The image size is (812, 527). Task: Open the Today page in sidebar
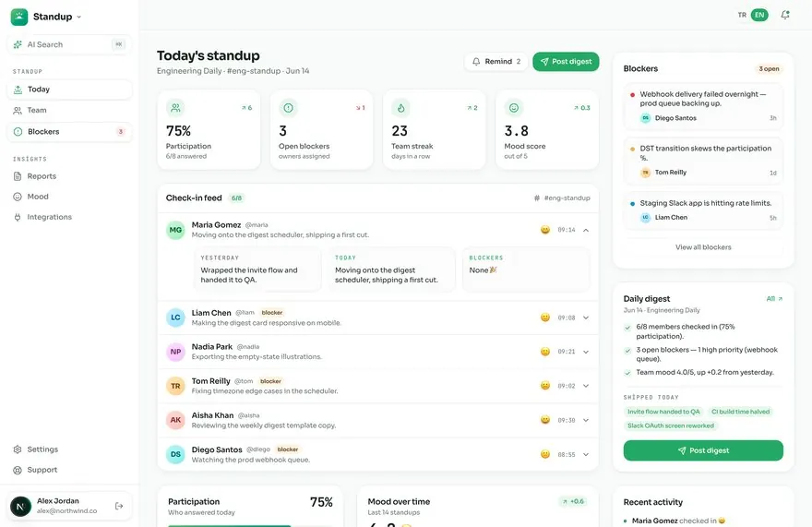click(x=69, y=90)
